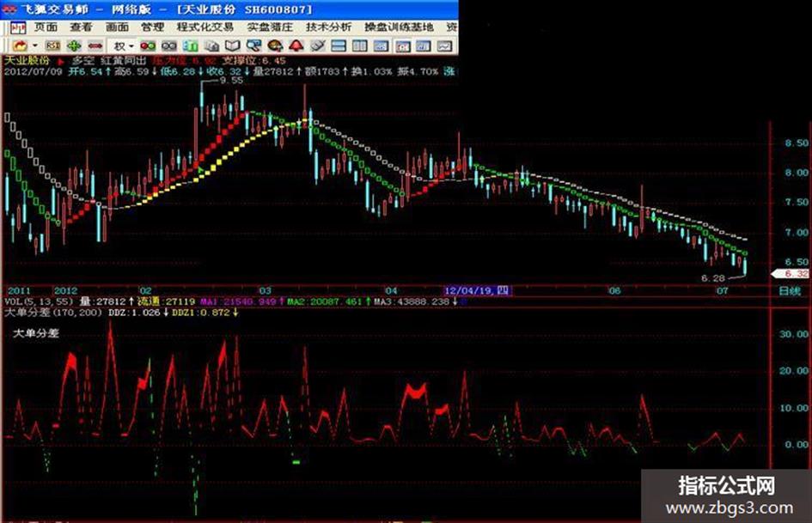Click the DDZ:1.026 value text
812x523 pixels.
coord(134,313)
